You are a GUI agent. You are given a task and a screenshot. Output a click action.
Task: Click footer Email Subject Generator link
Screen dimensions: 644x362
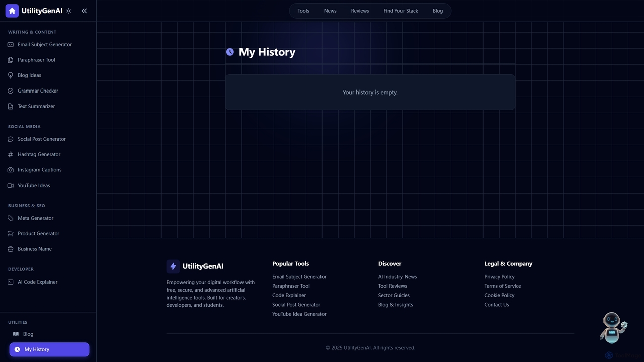click(299, 277)
